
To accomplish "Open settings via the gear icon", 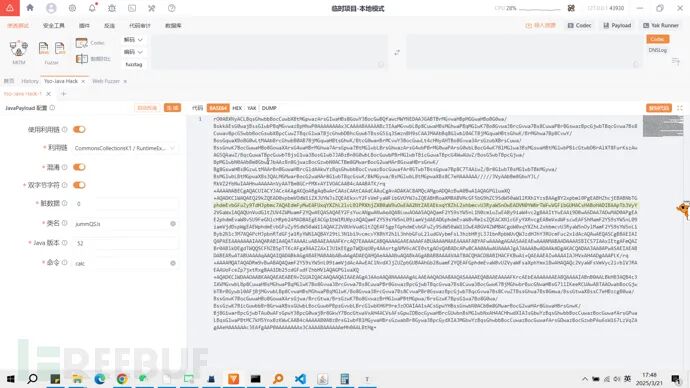I will coord(72,8).
